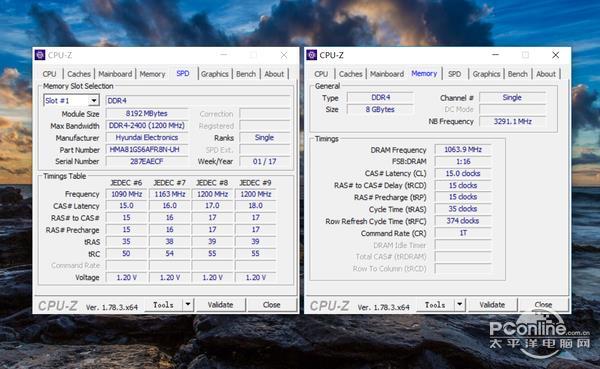Image resolution: width=600 pixels, height=369 pixels.
Task: Click JEDEC #8 voltage 1.20 V
Action: click(212, 278)
